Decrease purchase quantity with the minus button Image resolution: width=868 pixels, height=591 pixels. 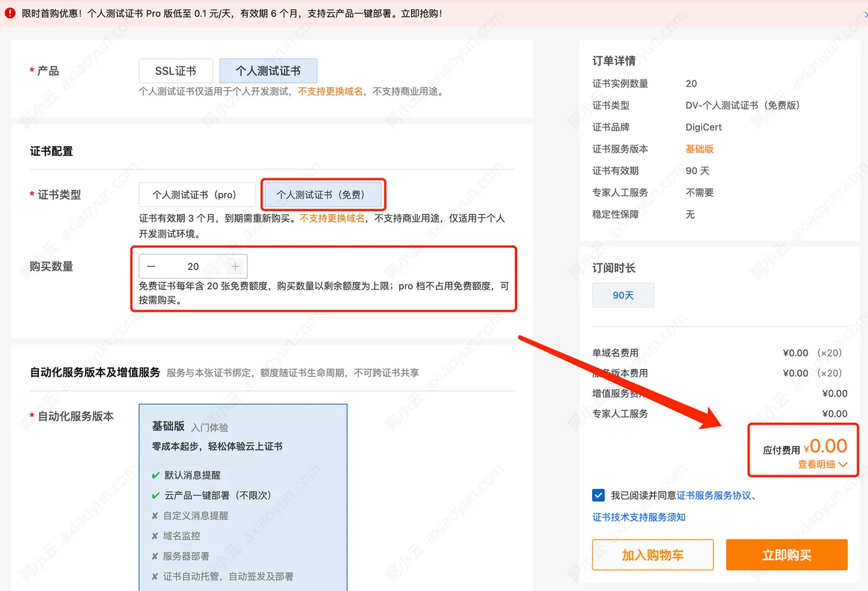tap(151, 266)
